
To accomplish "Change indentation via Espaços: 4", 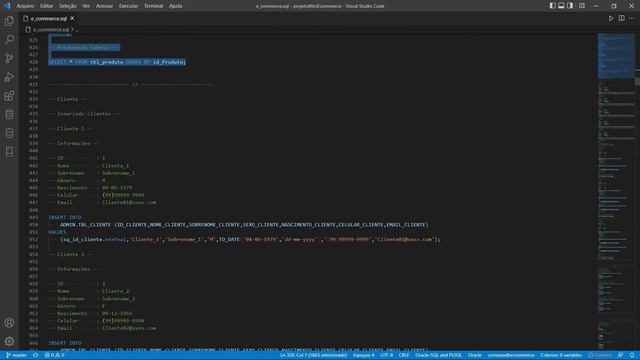I will point(363,356).
